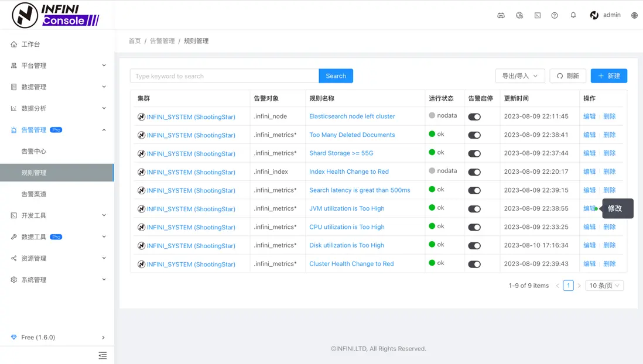Open 告警中心 in the sidebar
Viewport: 643px width, 364px height.
34,152
